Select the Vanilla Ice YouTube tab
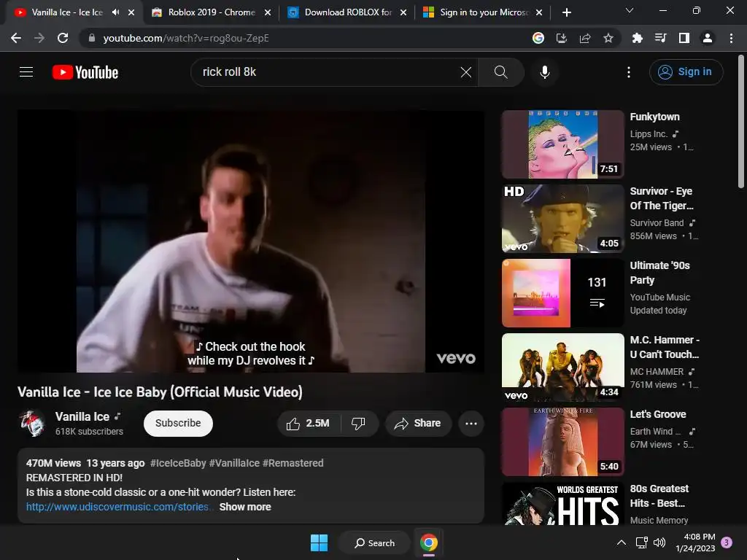Screen dimensions: 747x560 (66, 12)
